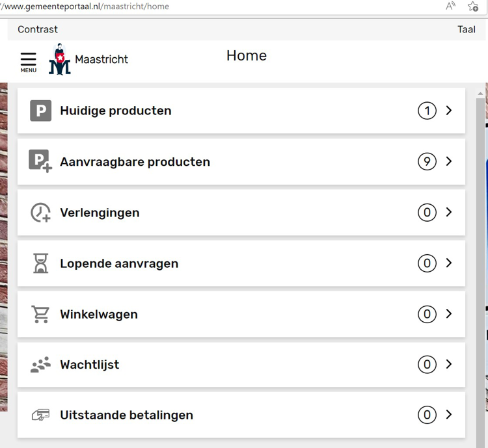Click the hourglass icon for Lopende aanvragen
Viewport: 488px width, 448px height.
pos(40,263)
